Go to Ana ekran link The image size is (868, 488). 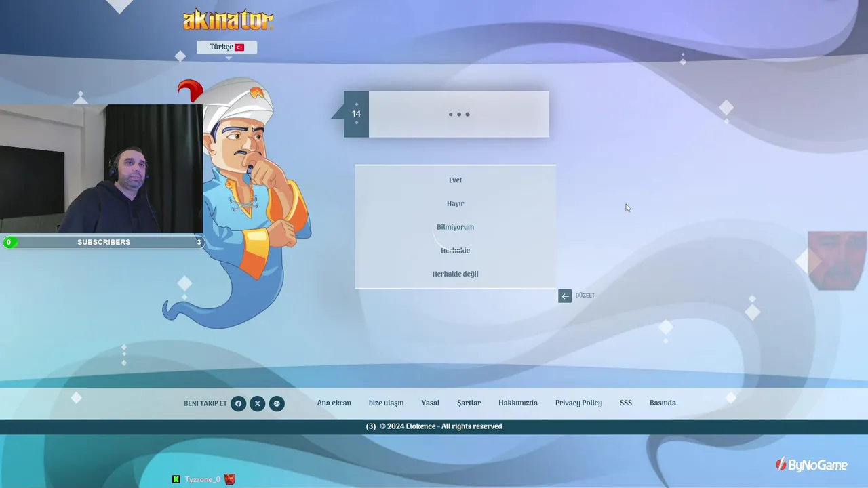(x=334, y=403)
